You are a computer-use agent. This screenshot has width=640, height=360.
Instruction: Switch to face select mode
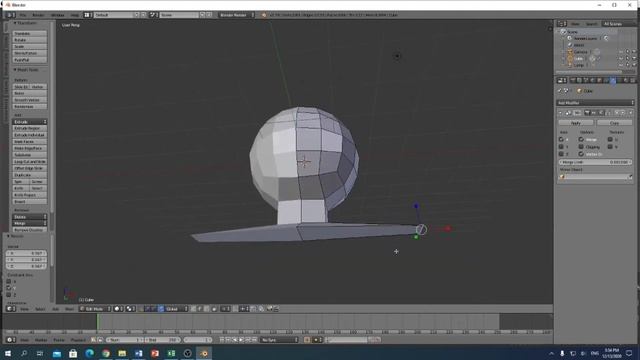(x=206, y=309)
